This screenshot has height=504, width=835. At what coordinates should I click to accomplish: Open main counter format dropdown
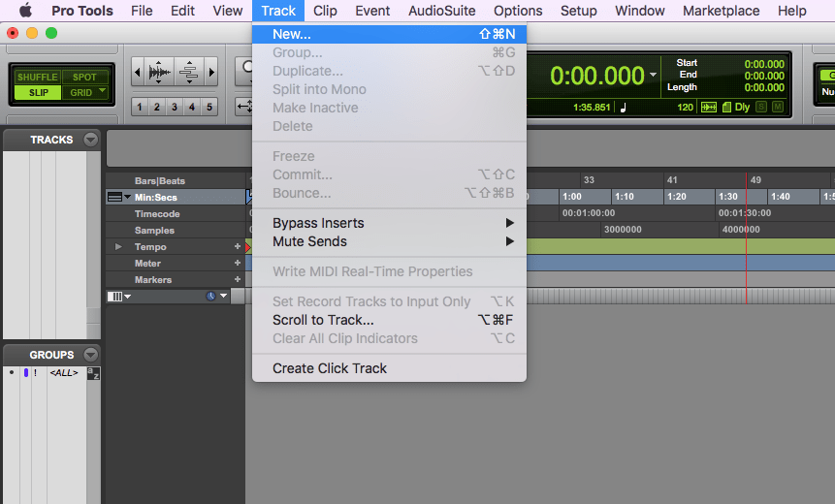click(653, 75)
